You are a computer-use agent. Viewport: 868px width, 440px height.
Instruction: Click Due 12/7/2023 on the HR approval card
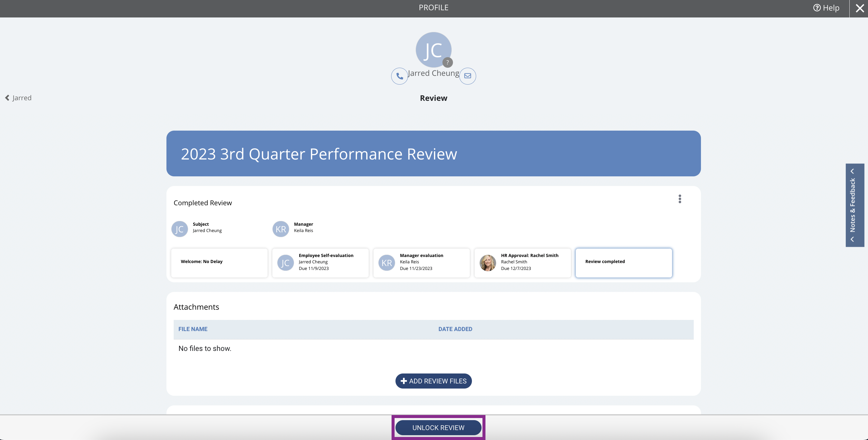tap(516, 268)
